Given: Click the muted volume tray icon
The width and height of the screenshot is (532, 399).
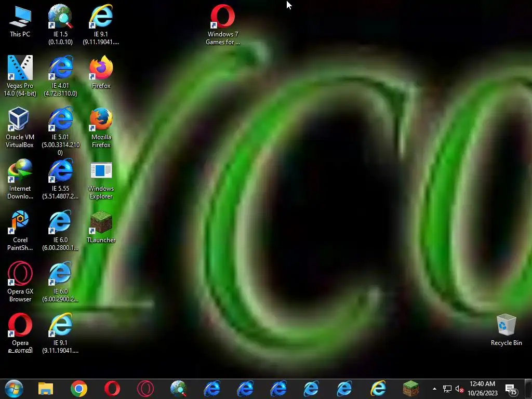Looking at the screenshot, I should click(459, 389).
